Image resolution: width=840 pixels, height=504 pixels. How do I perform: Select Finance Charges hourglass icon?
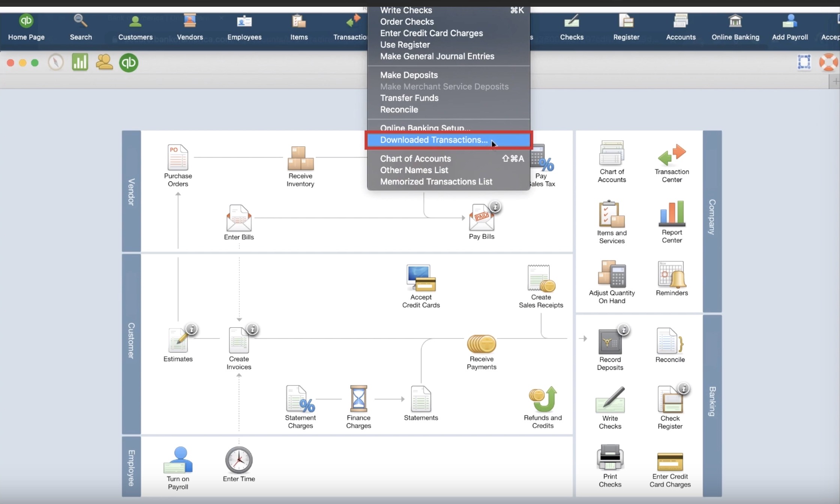(x=358, y=399)
